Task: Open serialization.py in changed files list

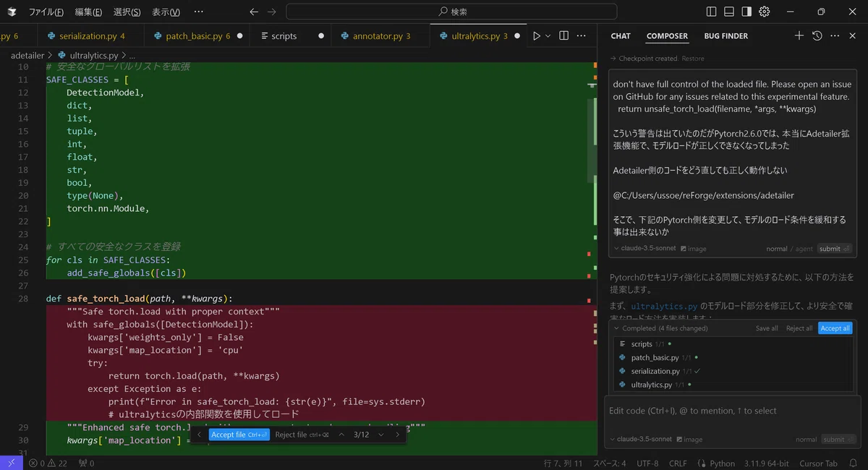Action: [x=734, y=371]
